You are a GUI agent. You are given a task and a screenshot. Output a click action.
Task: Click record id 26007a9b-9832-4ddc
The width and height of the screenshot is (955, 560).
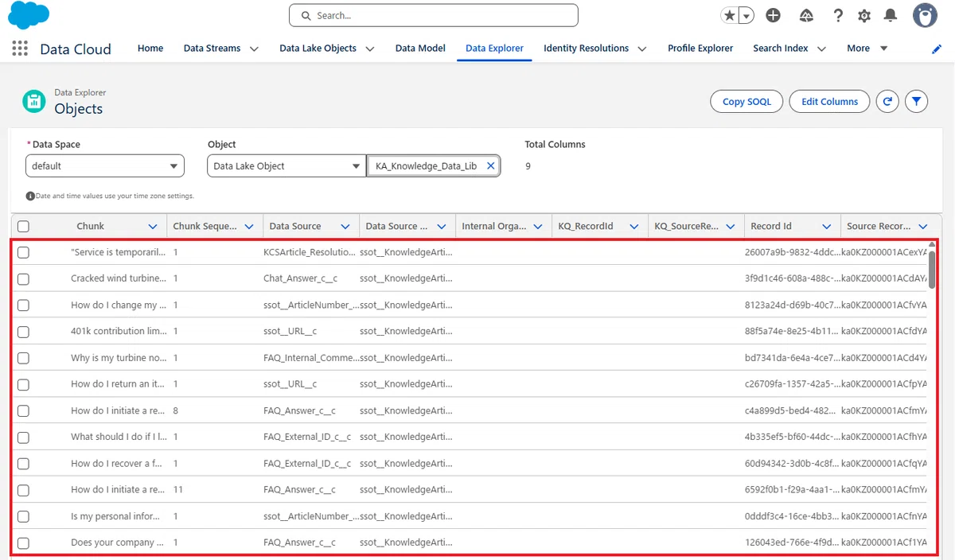pos(791,252)
